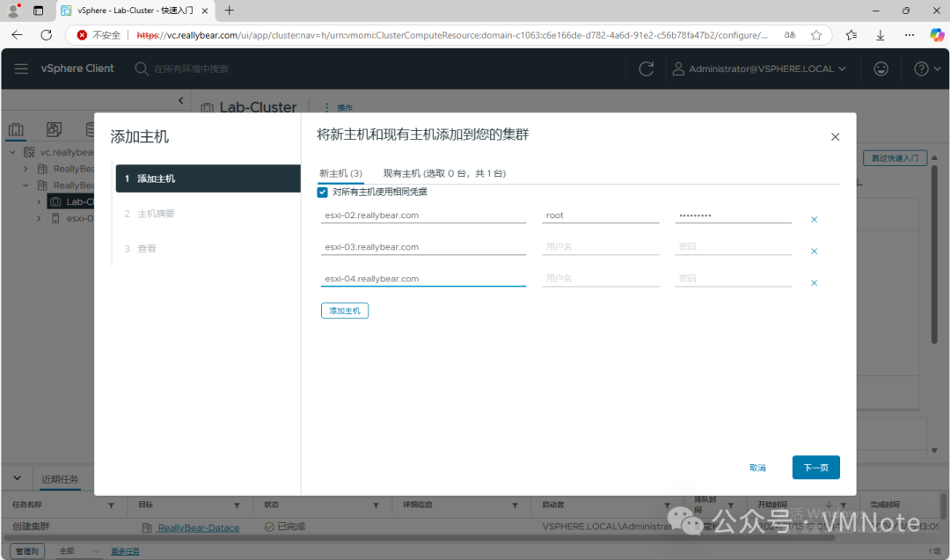Image resolution: width=950 pixels, height=560 pixels.
Task: Open the vSphere Client hamburger menu
Action: (21, 69)
